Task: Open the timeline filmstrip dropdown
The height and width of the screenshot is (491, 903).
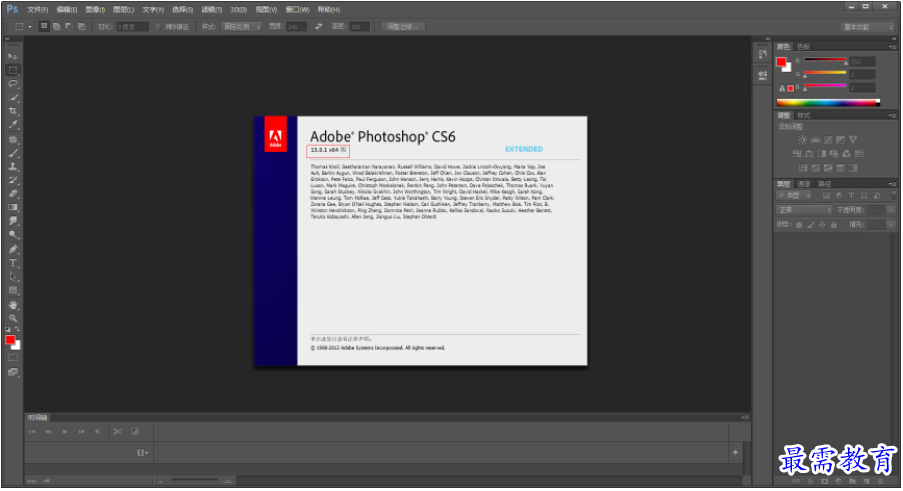Action: click(x=142, y=453)
